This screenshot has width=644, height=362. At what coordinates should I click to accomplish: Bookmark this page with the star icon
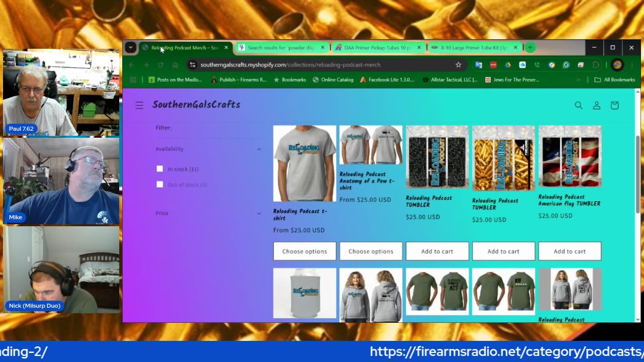click(458, 65)
